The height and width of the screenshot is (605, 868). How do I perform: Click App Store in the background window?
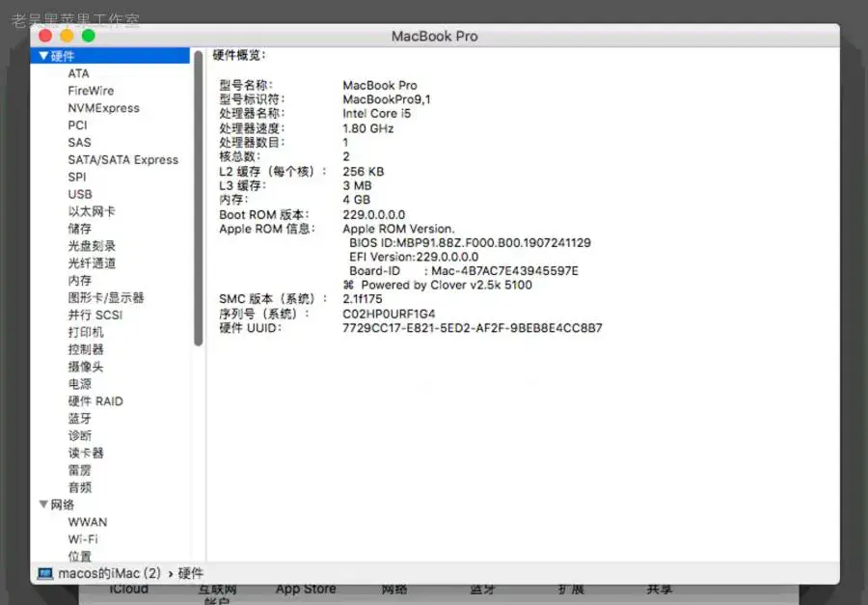tap(306, 590)
